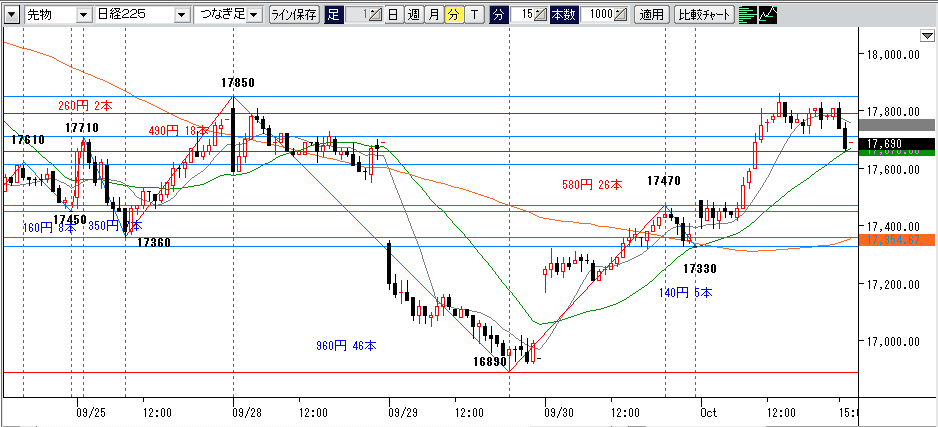
Task: Switch to monthly 月 timeframe
Action: [433, 15]
